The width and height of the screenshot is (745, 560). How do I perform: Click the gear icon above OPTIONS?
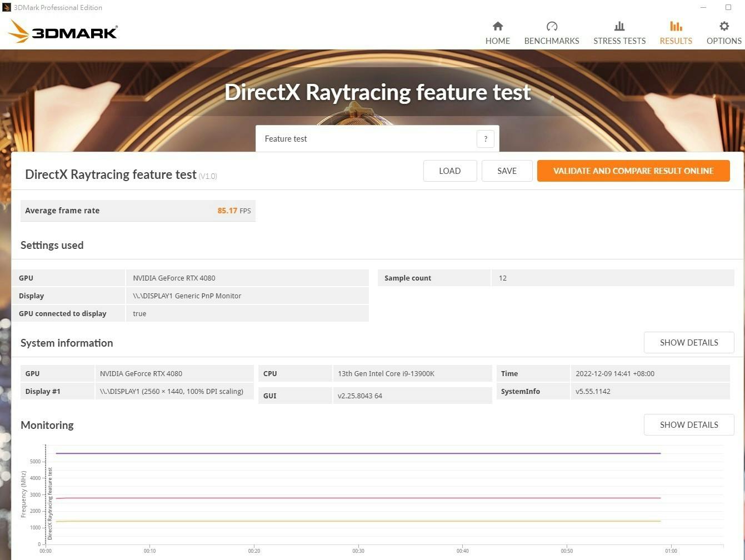[x=724, y=26]
